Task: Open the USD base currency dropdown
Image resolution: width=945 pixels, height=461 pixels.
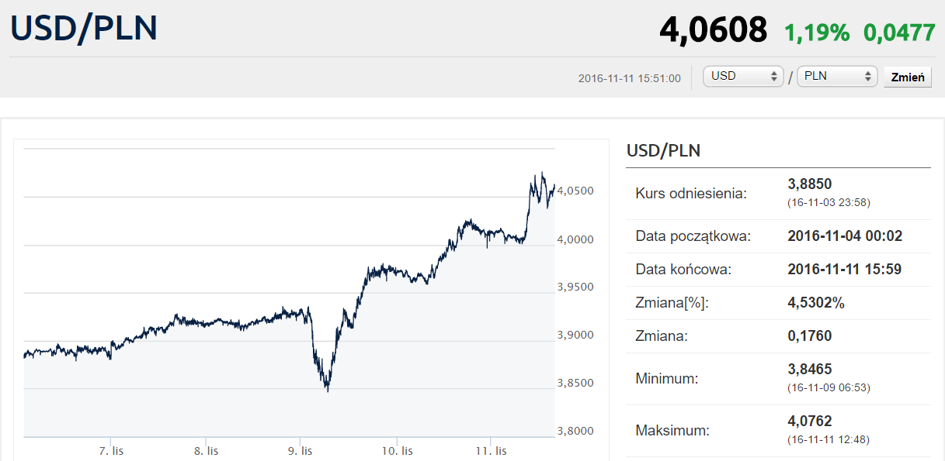Action: pyautogui.click(x=743, y=77)
